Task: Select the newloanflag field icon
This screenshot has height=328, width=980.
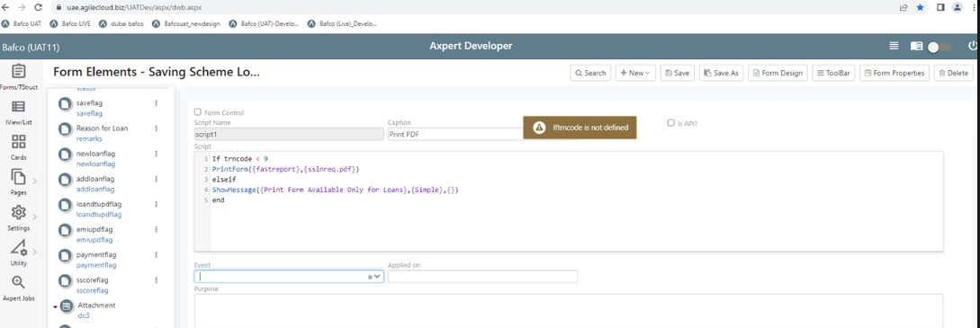Action: click(65, 155)
